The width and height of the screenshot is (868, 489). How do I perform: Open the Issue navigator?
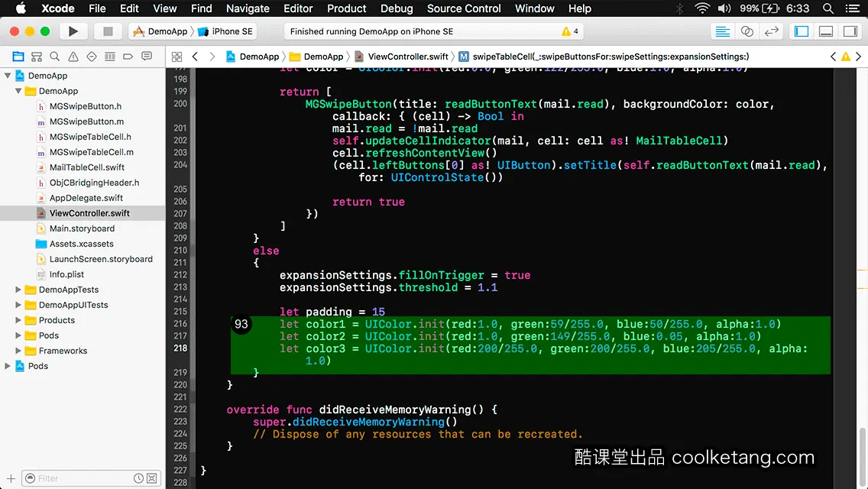[x=73, y=57]
